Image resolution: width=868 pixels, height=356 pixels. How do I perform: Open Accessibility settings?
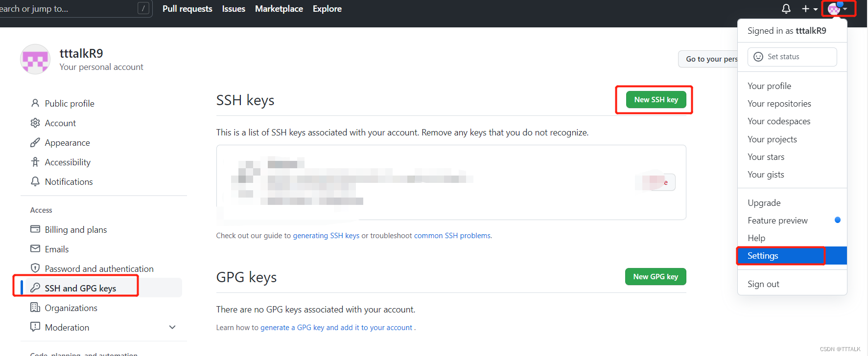(x=68, y=162)
